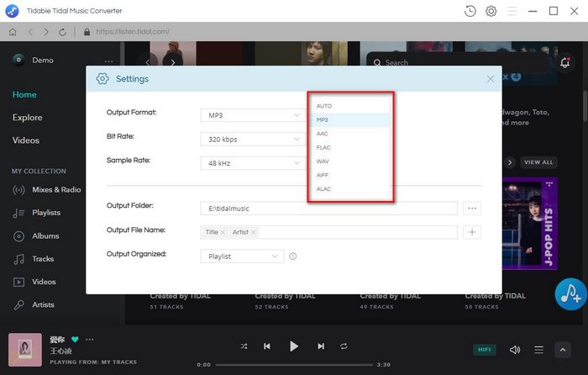588x375 pixels.
Task: Seek within the track progress bar
Action: point(294,364)
